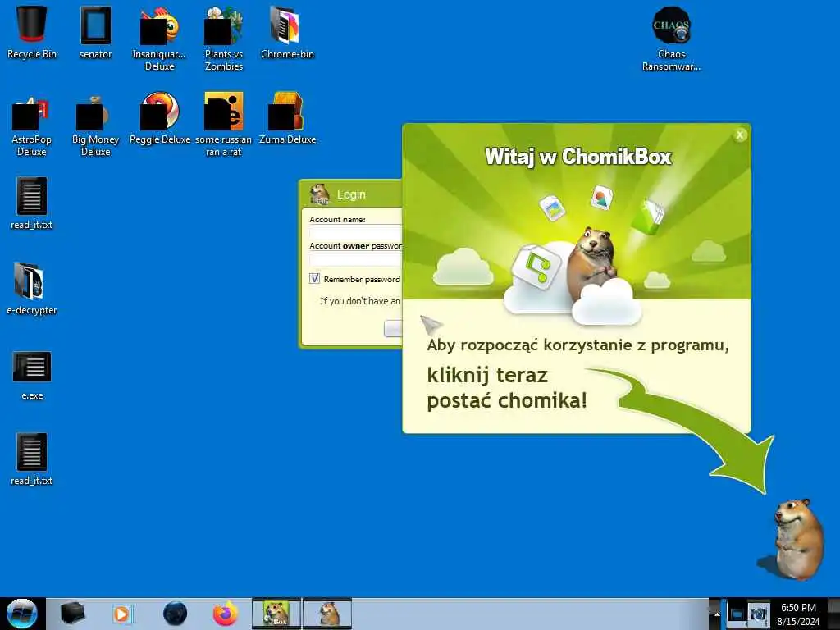This screenshot has width=840, height=630.
Task: Select the senator desktop icon
Action: click(x=95, y=33)
